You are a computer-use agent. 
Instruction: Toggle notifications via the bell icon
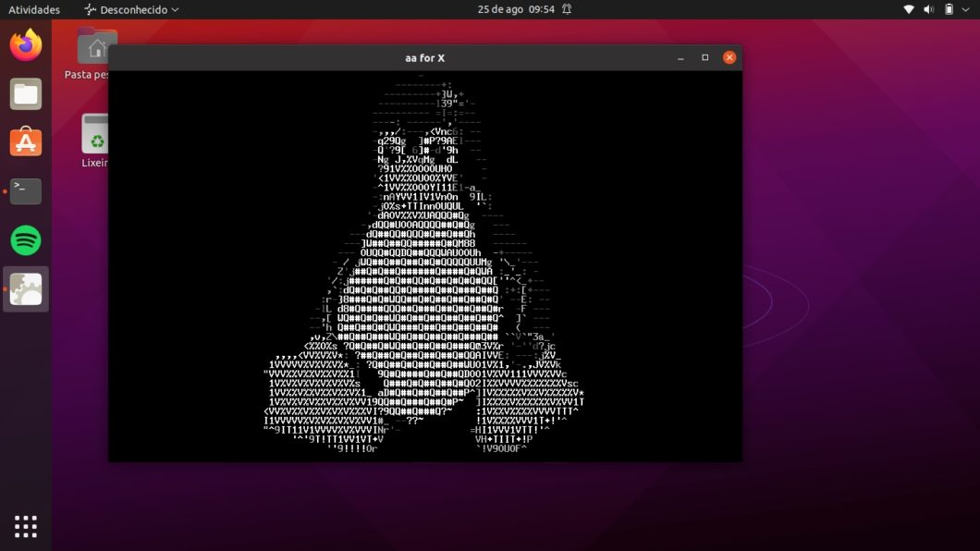tap(564, 9)
